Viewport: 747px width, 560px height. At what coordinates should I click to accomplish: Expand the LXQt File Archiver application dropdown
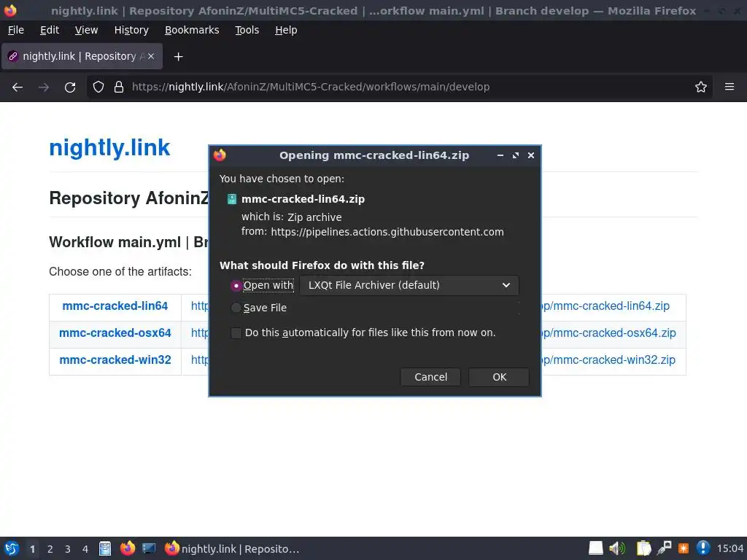tap(409, 285)
